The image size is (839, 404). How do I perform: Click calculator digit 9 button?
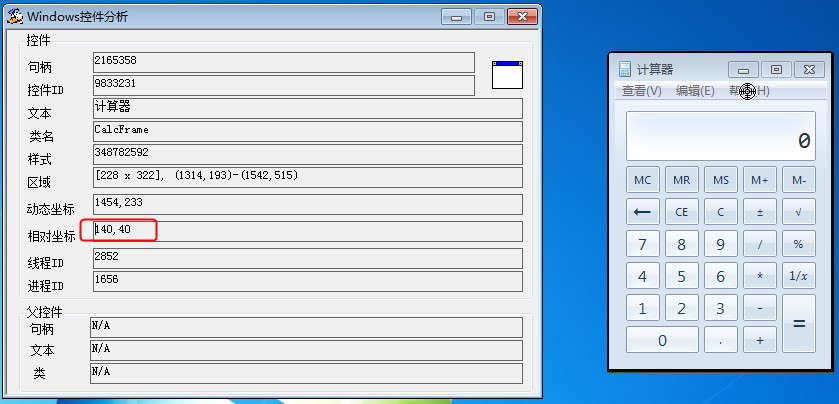[721, 244]
